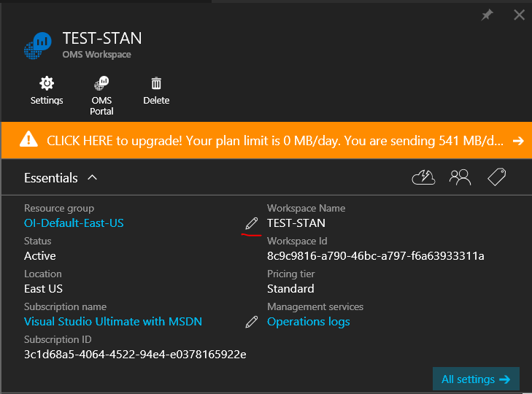Open the OI-Default-East-US resource group link
Screen dimensions: 532x394
point(74,223)
